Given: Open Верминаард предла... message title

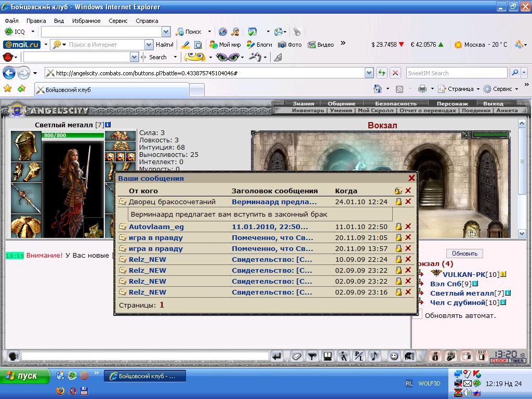Looking at the screenshot, I should click(274, 202).
